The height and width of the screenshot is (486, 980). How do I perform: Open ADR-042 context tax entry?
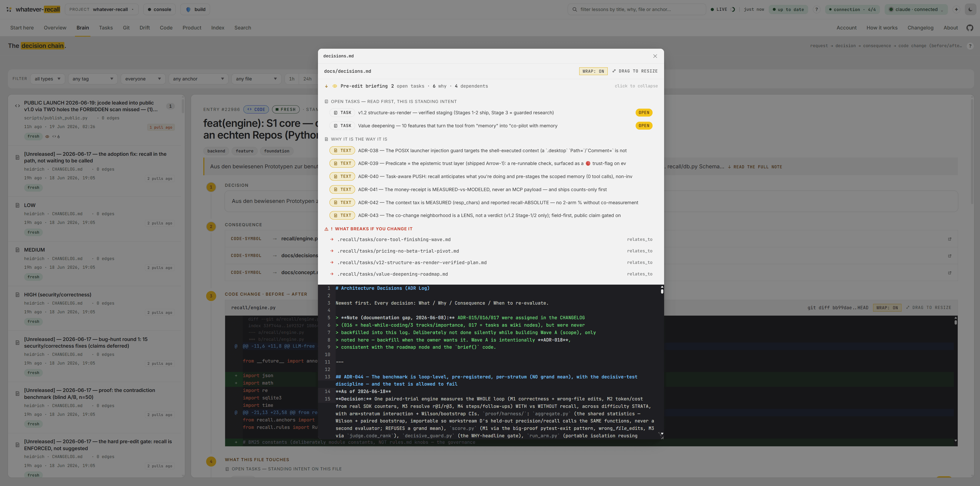pyautogui.click(x=490, y=203)
